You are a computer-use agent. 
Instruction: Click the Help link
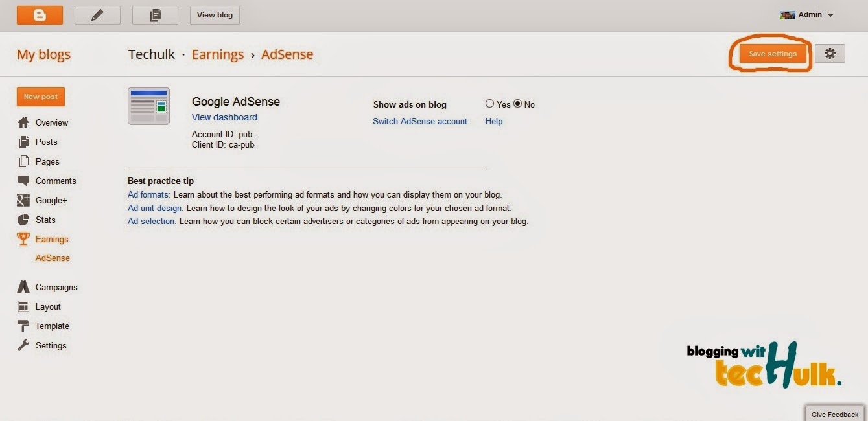494,121
